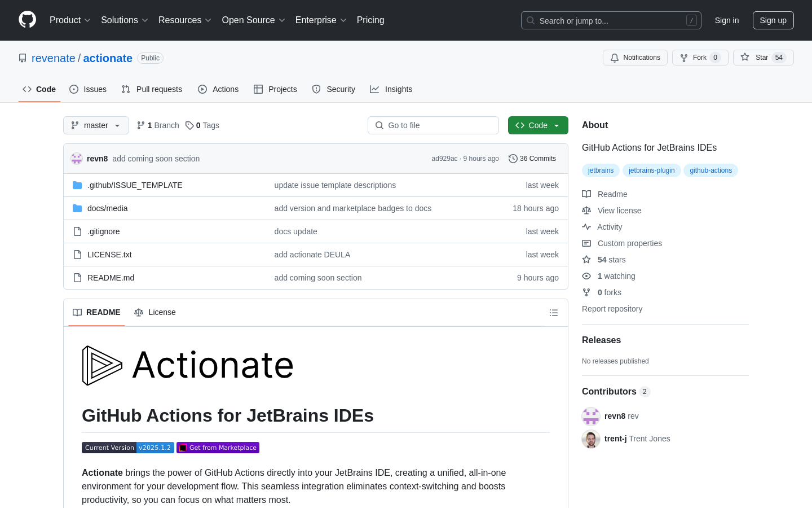Screen dimensions: 812x508
Task: Open revn8 contributor avatar
Action: pos(591,416)
